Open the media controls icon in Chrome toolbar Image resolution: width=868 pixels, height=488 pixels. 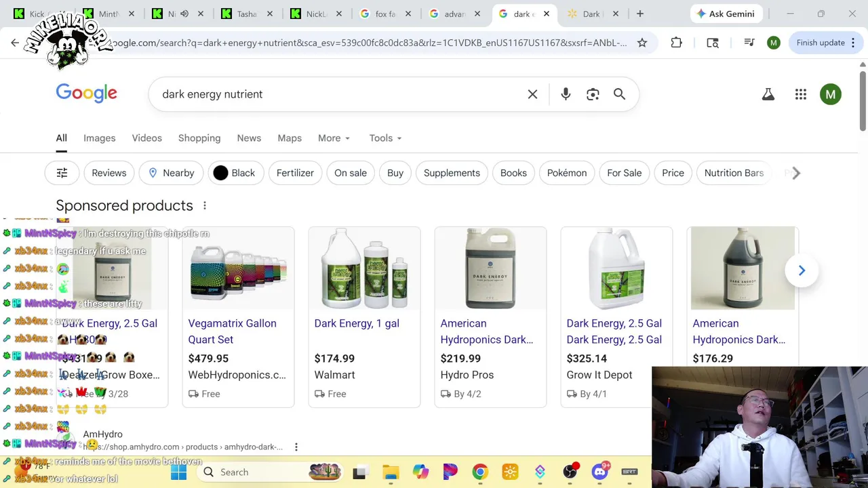[x=749, y=43]
